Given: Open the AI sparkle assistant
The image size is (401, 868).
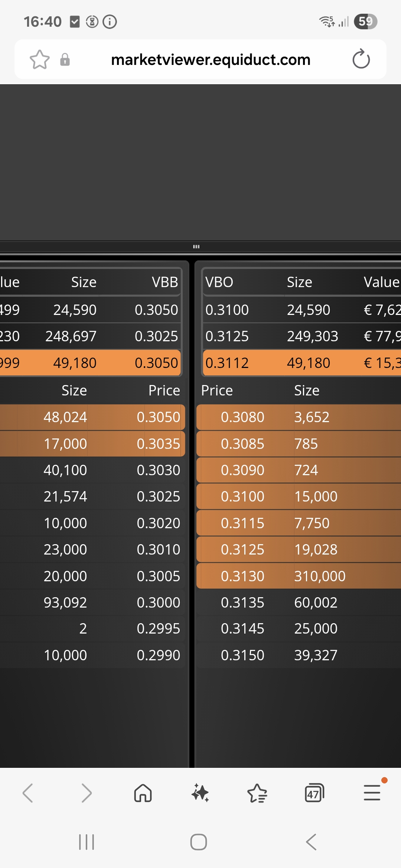Looking at the screenshot, I should pos(200,793).
